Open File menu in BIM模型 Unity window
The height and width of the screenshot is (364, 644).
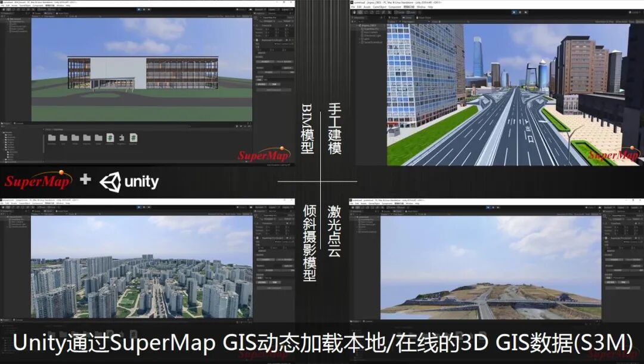click(2, 5)
